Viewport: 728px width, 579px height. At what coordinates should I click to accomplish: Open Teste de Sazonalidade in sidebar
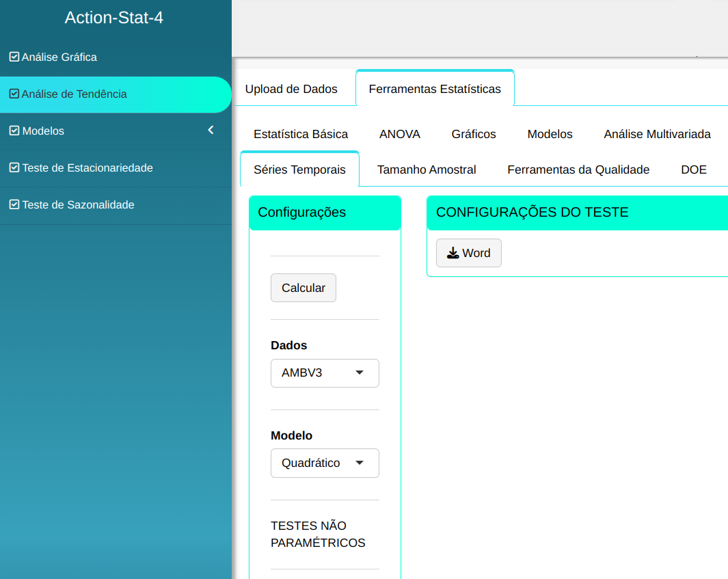(x=78, y=204)
